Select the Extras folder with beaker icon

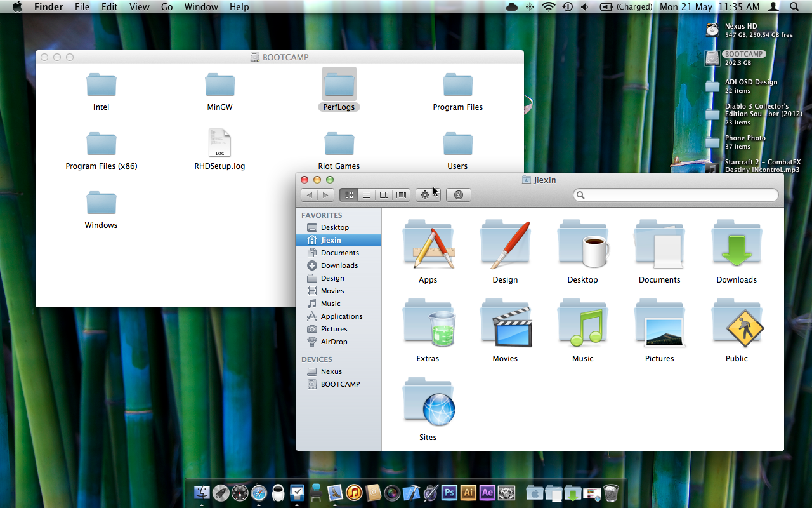[x=428, y=324]
